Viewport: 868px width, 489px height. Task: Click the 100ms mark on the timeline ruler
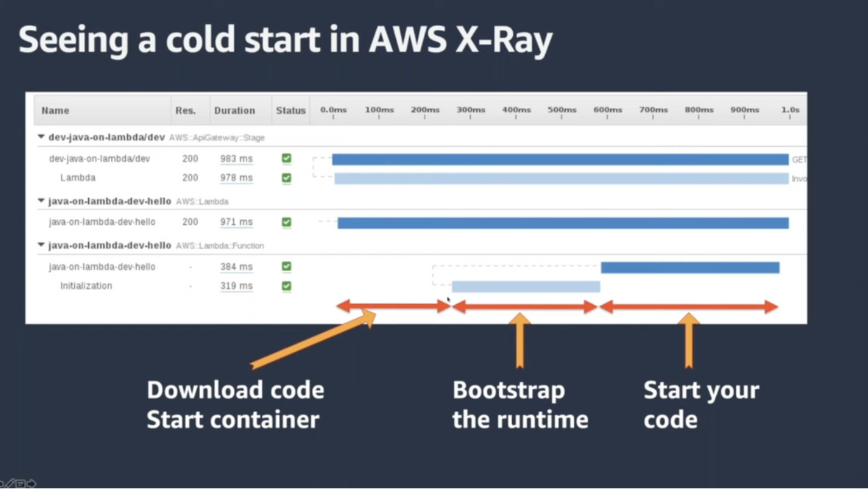pyautogui.click(x=379, y=111)
